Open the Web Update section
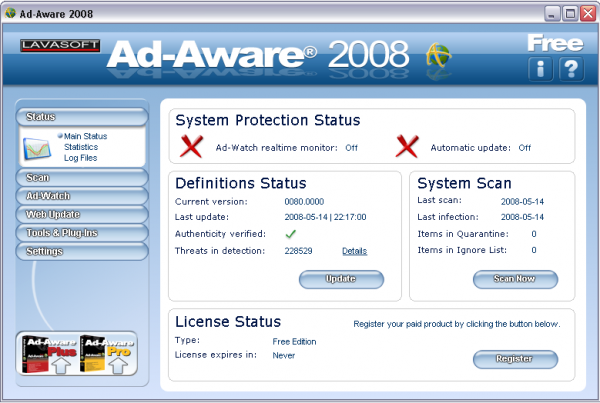 tap(82, 214)
